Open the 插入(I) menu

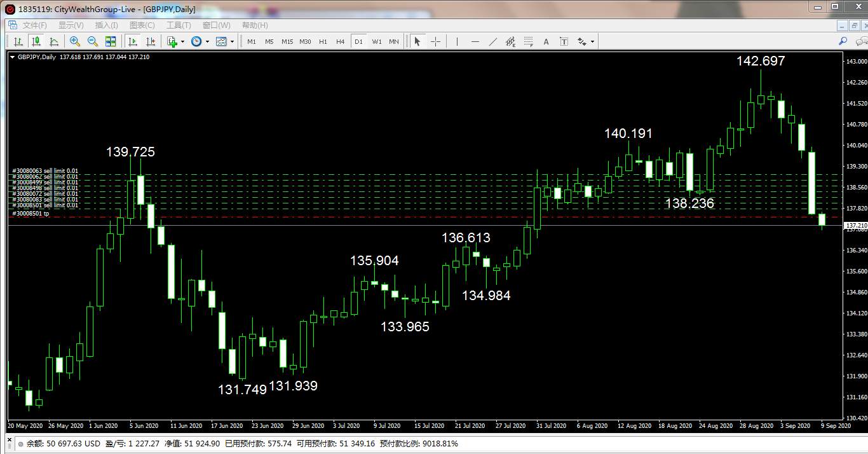[107, 25]
